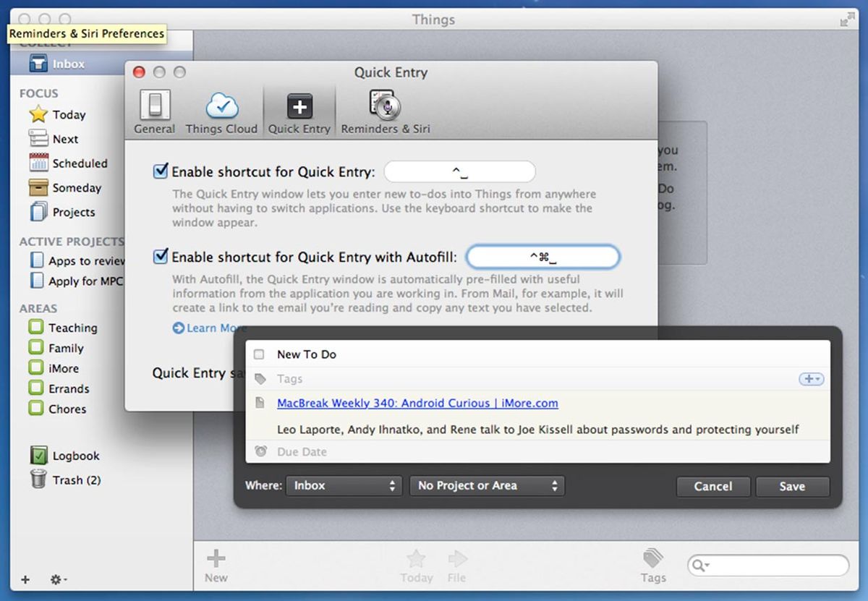
Task: Open the No Project or Area dropdown
Action: click(x=487, y=486)
